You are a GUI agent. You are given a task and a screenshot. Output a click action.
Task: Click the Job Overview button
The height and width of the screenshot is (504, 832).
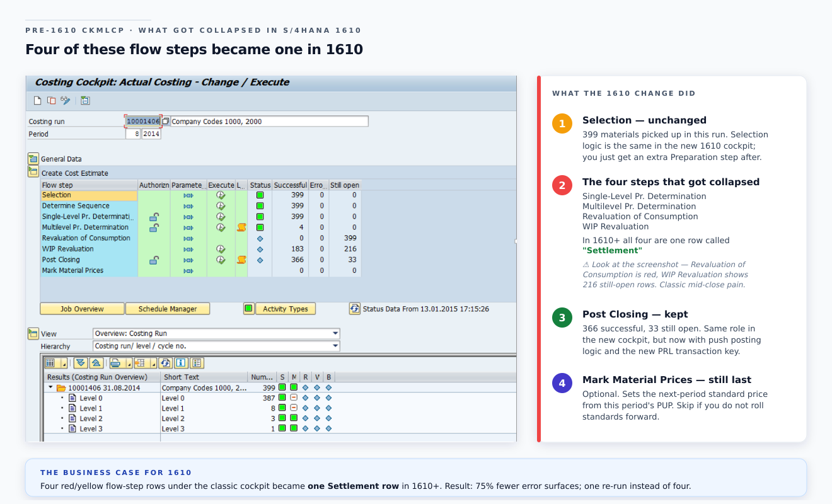pyautogui.click(x=82, y=309)
